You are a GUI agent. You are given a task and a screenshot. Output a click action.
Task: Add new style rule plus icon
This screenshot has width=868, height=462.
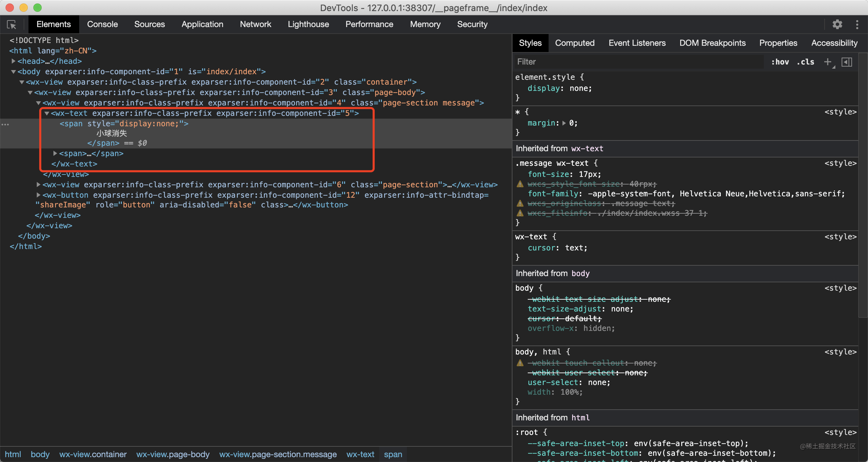[x=828, y=62]
